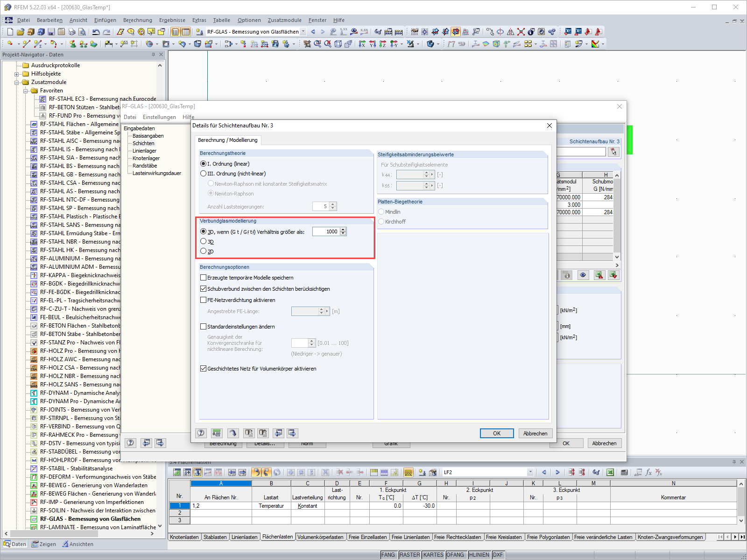Viewport: 747px width, 560px height.
Task: Click Abbrechen in the RF-GLAS window
Action: tap(605, 443)
